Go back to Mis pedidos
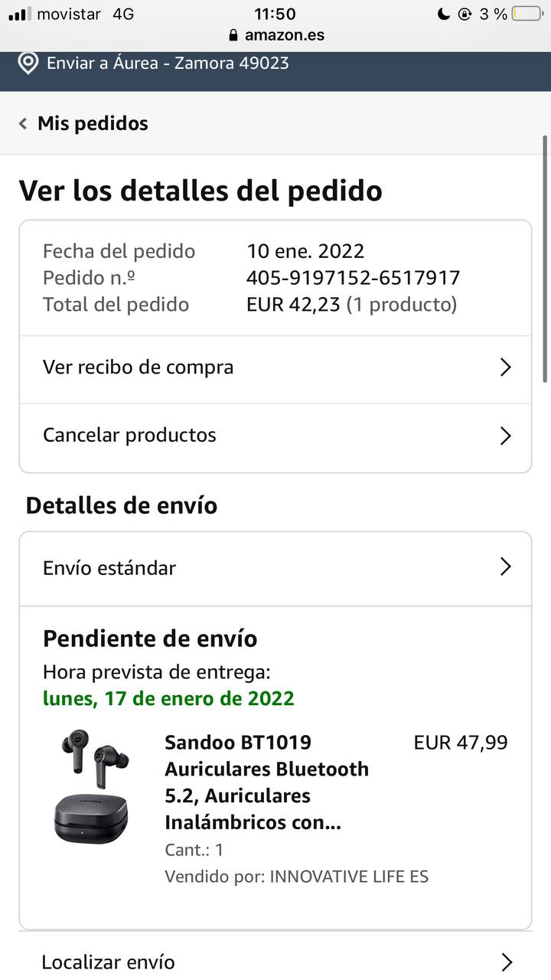 tap(93, 123)
